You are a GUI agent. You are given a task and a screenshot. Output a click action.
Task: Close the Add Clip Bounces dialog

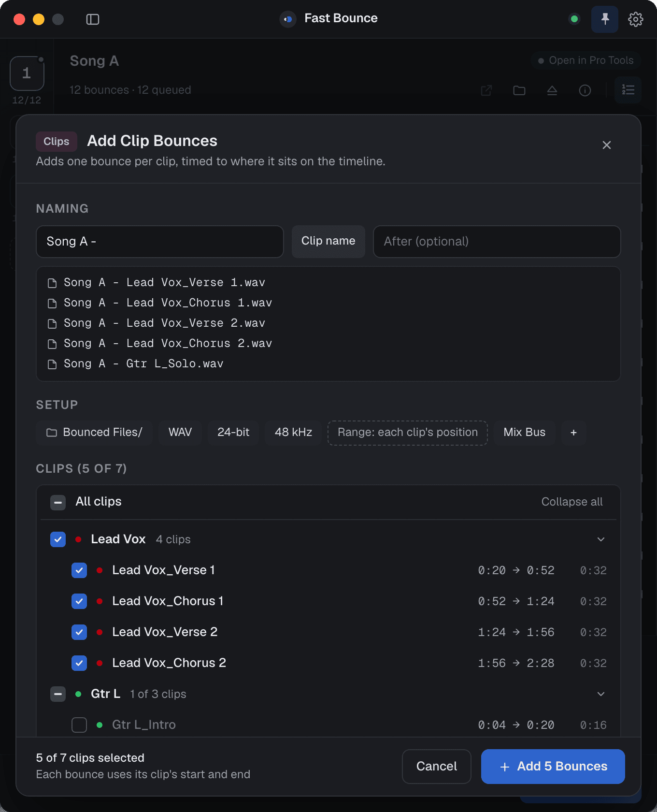607,145
